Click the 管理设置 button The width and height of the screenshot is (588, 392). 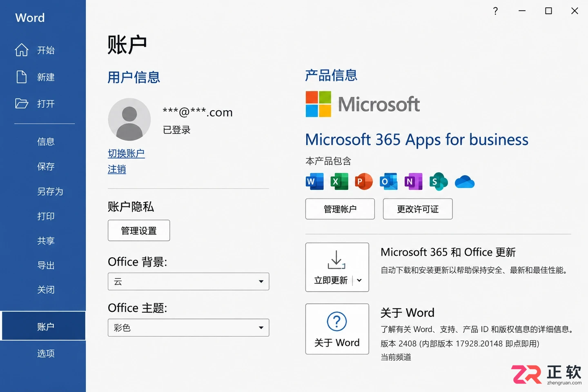tap(139, 231)
